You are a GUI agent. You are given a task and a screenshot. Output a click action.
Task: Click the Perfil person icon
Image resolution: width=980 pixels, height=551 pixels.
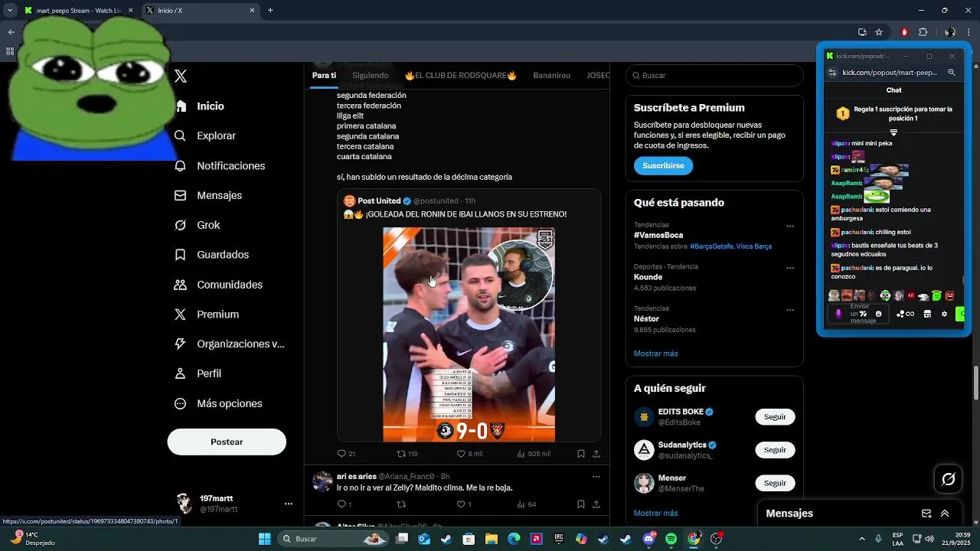point(181,373)
